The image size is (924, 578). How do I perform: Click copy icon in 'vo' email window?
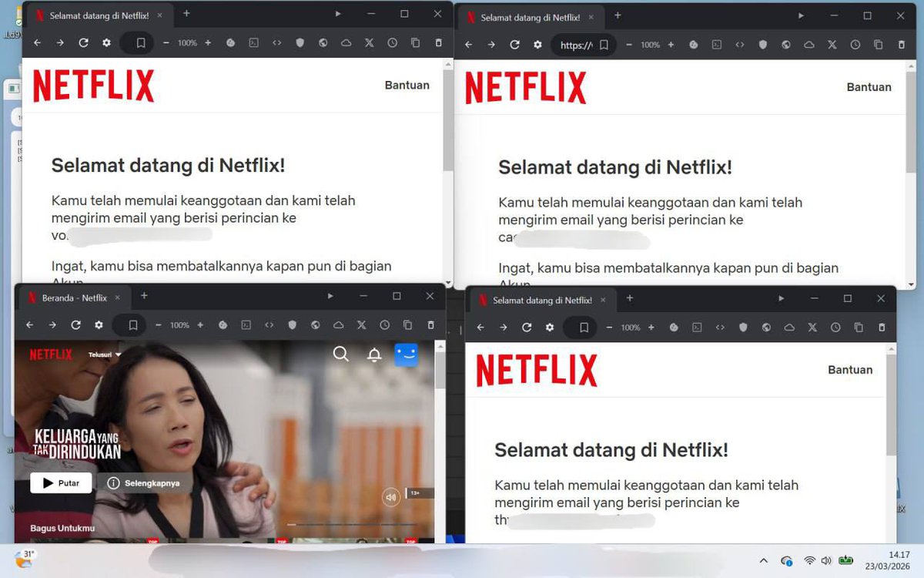(x=416, y=43)
